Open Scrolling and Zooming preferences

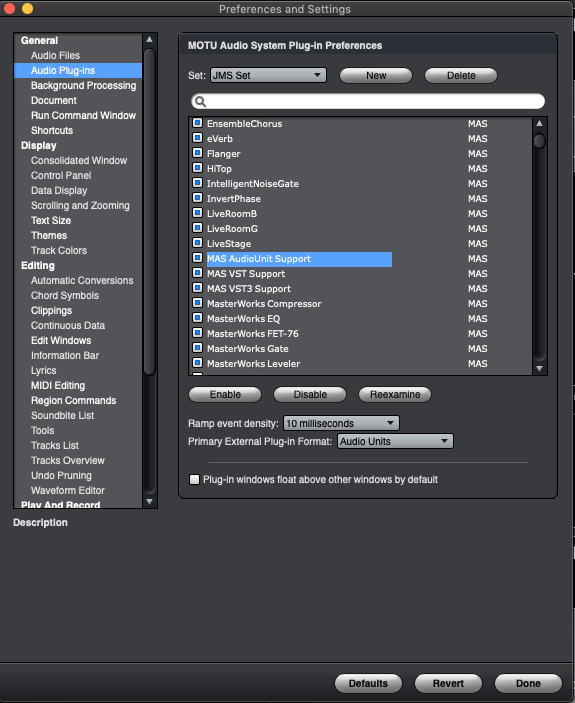point(78,205)
